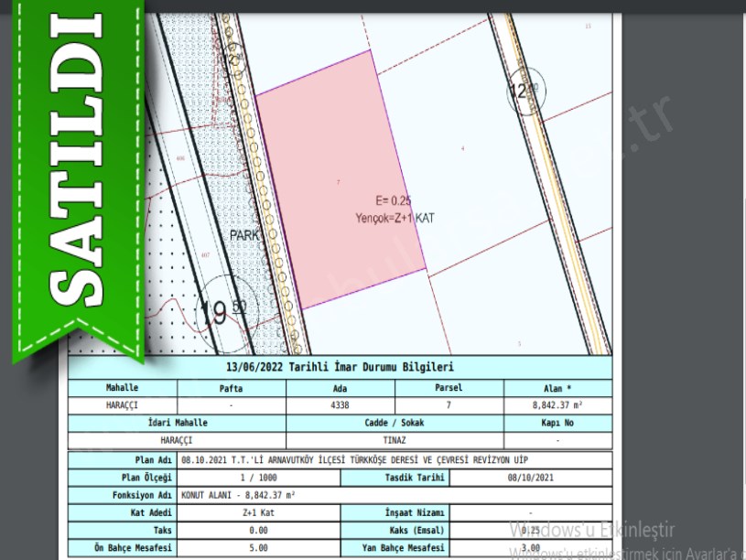Click the E= 0.25 text inside the parcel
The width and height of the screenshot is (746, 560).
point(393,201)
